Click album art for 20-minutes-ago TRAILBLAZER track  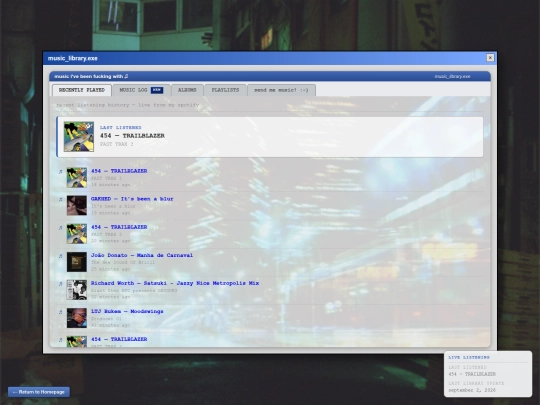point(77,233)
